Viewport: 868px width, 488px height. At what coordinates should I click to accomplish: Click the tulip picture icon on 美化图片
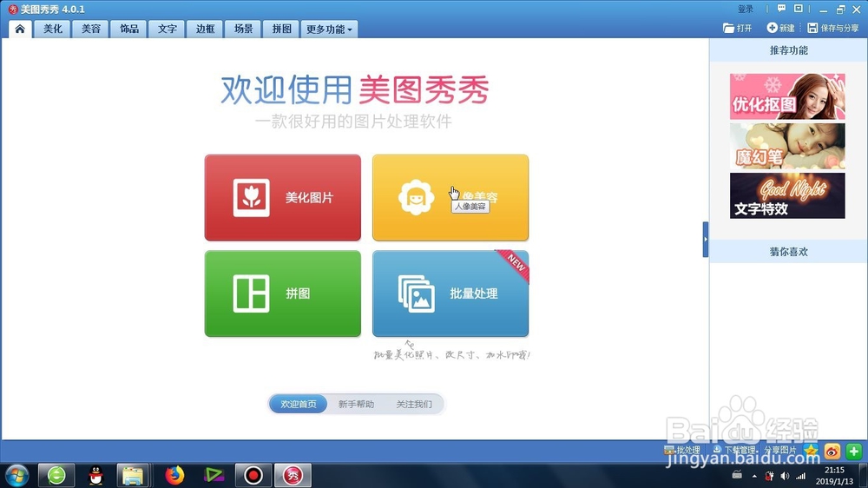tap(252, 198)
